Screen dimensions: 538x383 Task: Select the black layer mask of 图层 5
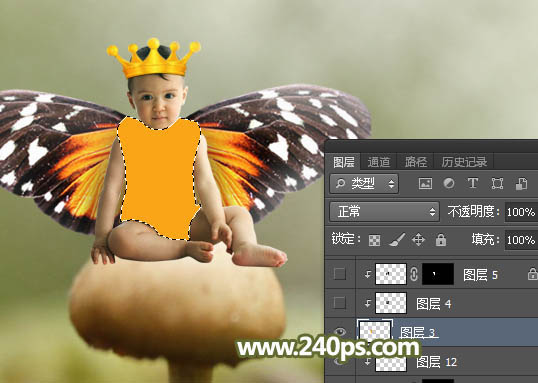[x=438, y=274]
